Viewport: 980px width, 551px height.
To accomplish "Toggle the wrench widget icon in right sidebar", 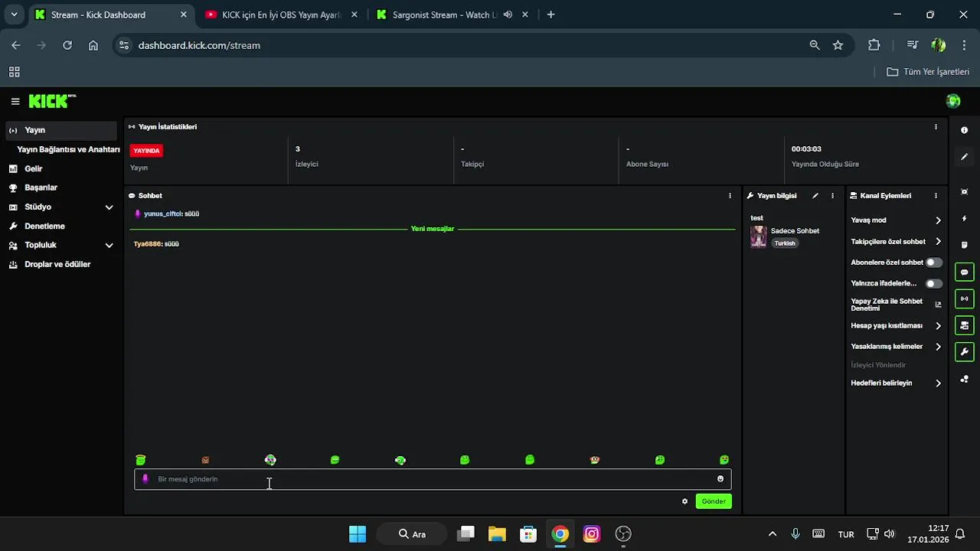I will pos(965,352).
